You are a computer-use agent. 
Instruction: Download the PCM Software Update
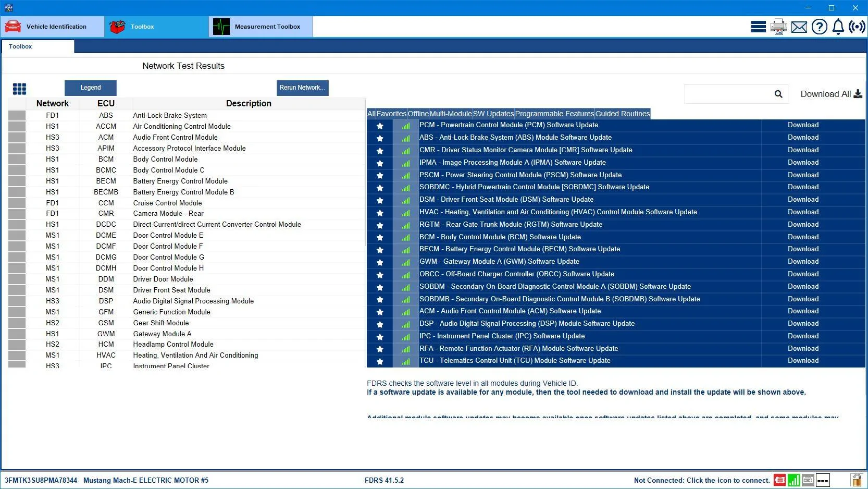(803, 125)
